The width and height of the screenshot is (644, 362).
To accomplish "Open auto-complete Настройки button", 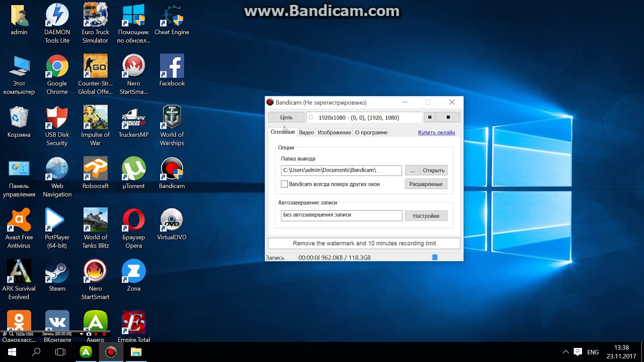I will click(x=426, y=216).
